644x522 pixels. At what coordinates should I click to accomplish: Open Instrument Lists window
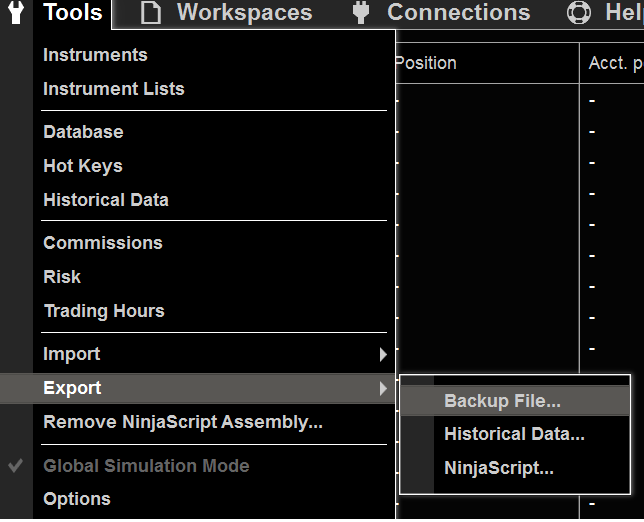pos(113,89)
